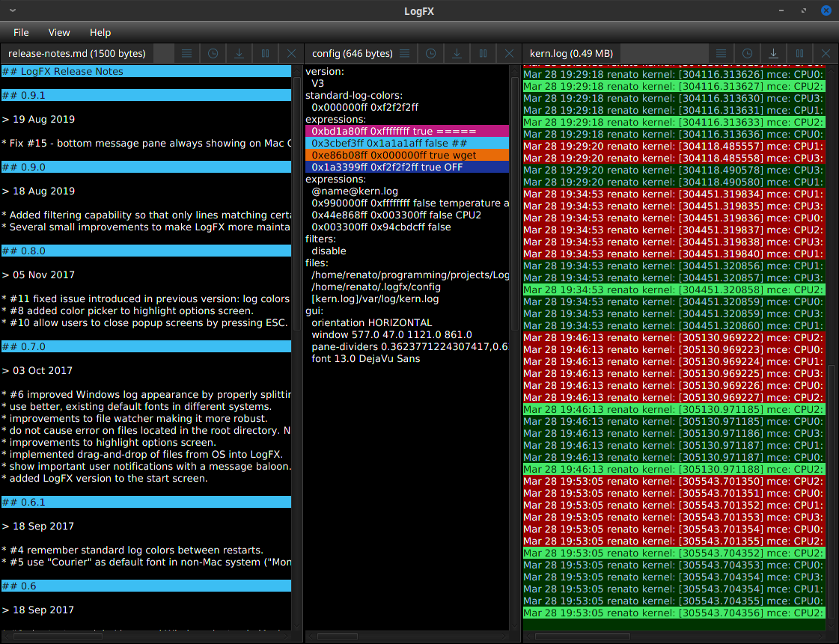
Task: Pause updates in kern.log pane
Action: (800, 54)
